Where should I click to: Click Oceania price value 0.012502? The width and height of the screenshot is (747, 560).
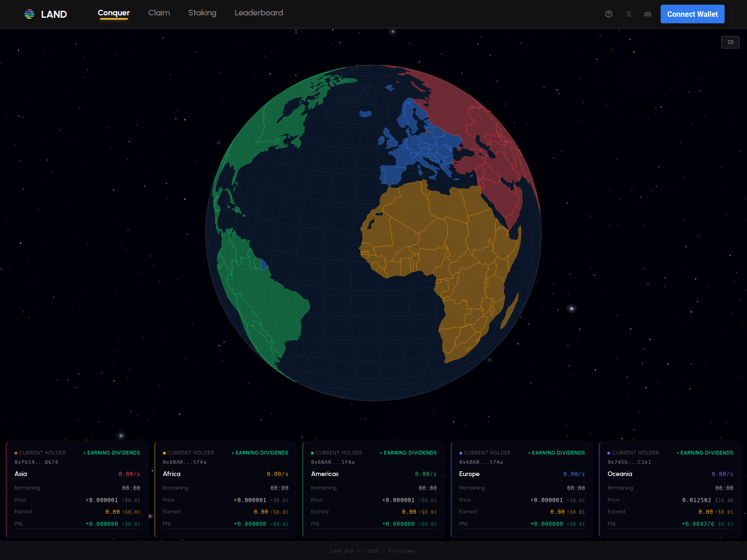(x=697, y=500)
